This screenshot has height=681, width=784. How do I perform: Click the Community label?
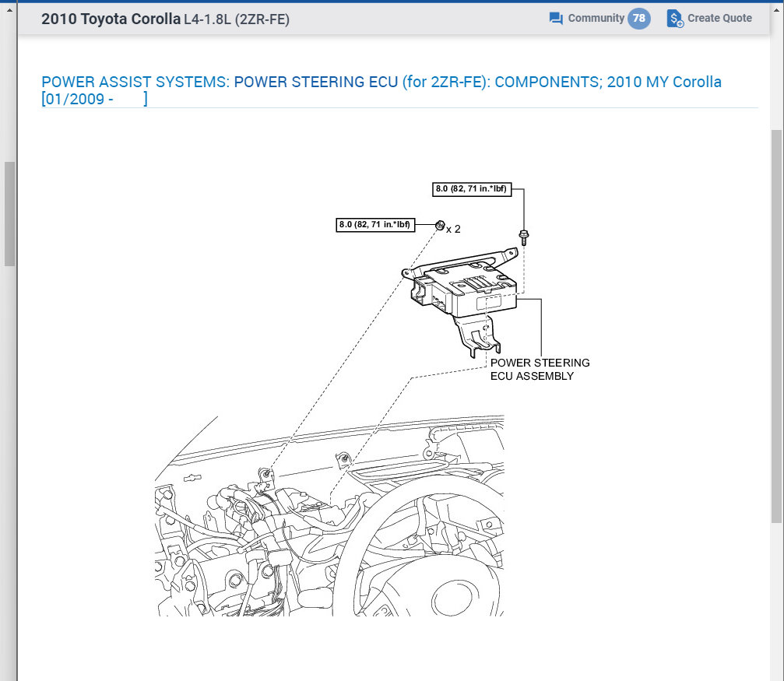(596, 18)
